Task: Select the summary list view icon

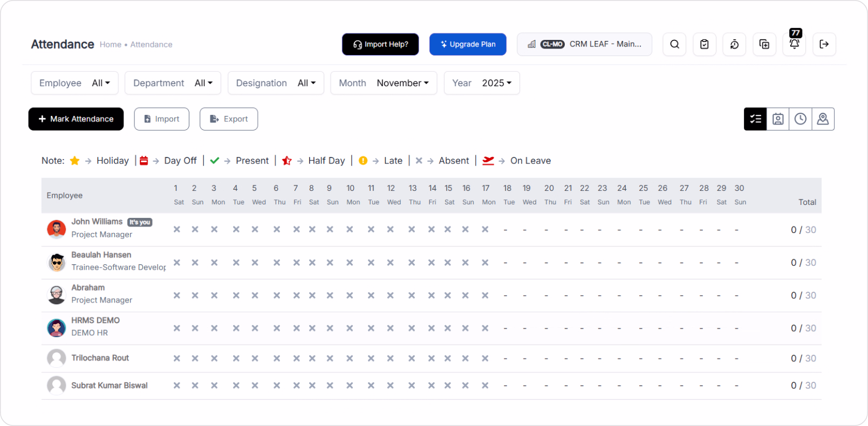Action: tap(755, 119)
